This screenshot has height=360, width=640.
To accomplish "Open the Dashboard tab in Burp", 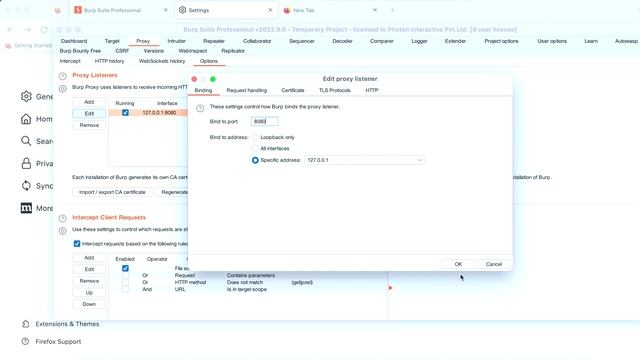I will coord(74,41).
